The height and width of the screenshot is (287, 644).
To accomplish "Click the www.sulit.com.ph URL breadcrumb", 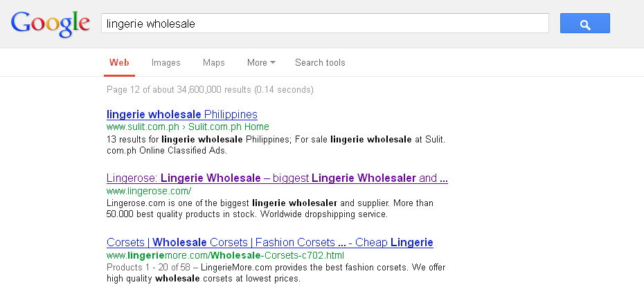I will coord(143,127).
